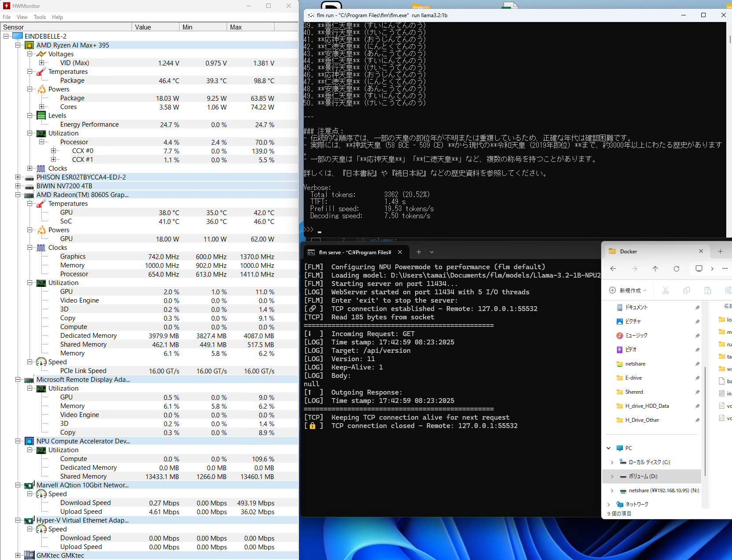Click the BIWIN NV7200 4TB drive icon
The image size is (732, 560).
pyautogui.click(x=29, y=186)
